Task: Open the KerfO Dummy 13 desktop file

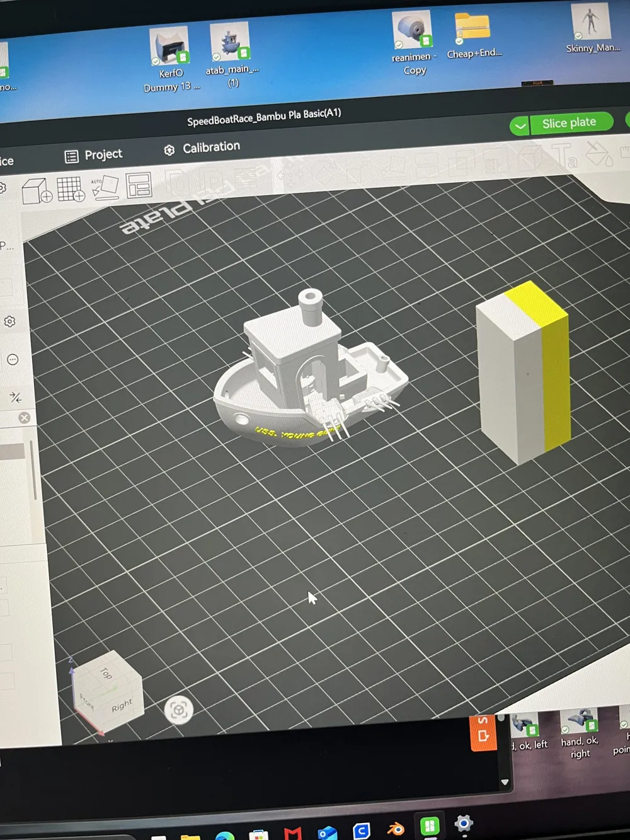Action: [x=169, y=60]
